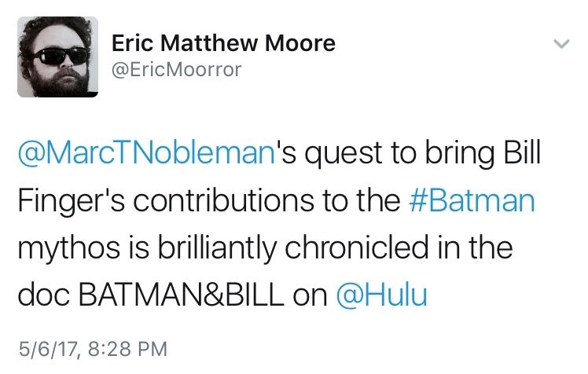
Task: Expand the tweet options chevron
Action: click(561, 45)
